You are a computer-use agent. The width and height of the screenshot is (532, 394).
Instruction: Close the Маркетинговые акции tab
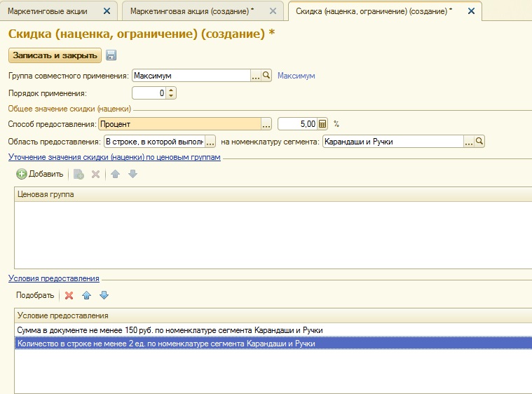tap(107, 11)
